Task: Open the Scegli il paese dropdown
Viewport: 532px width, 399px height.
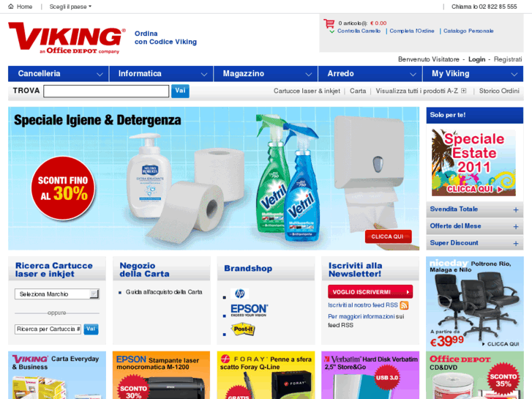Action: click(x=70, y=7)
